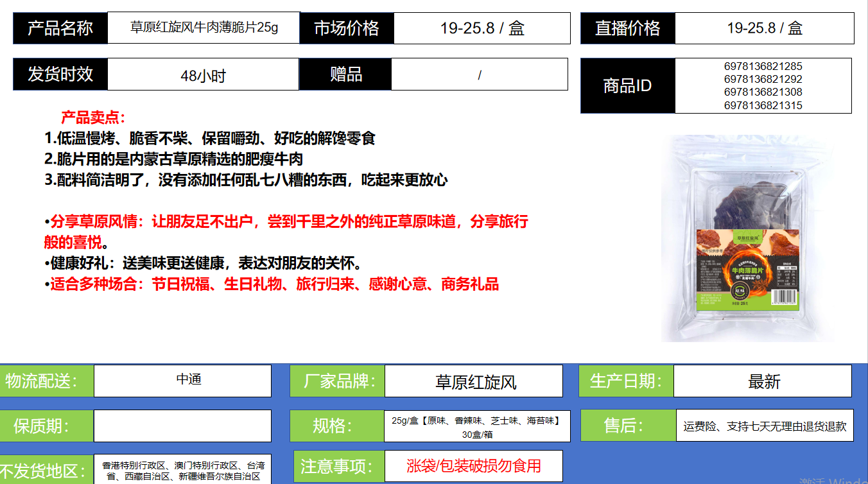Select the 中通 logistics cell

182,380
